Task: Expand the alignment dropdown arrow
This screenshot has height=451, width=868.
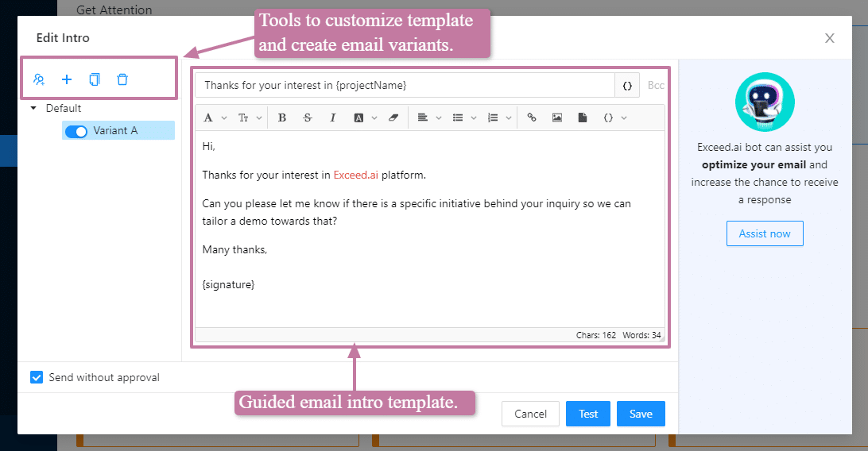Action: (439, 118)
